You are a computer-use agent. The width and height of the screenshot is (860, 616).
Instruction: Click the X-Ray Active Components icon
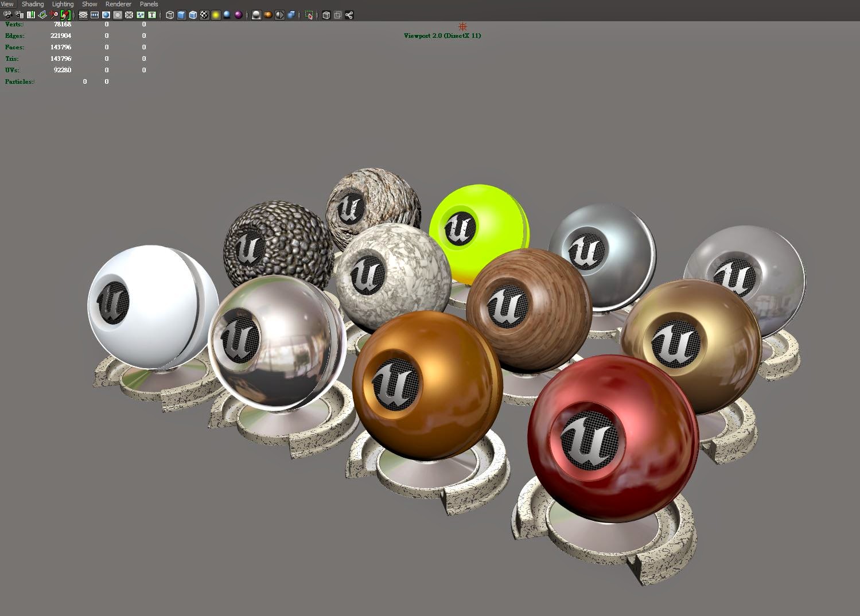coord(338,15)
